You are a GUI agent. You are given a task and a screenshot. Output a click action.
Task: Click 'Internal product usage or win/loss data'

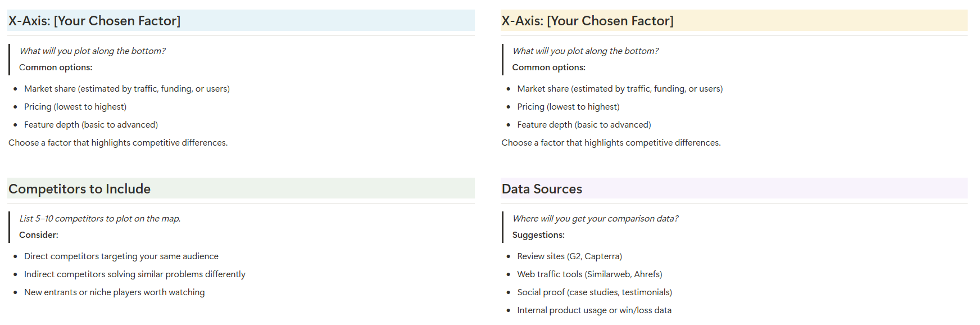click(x=594, y=310)
